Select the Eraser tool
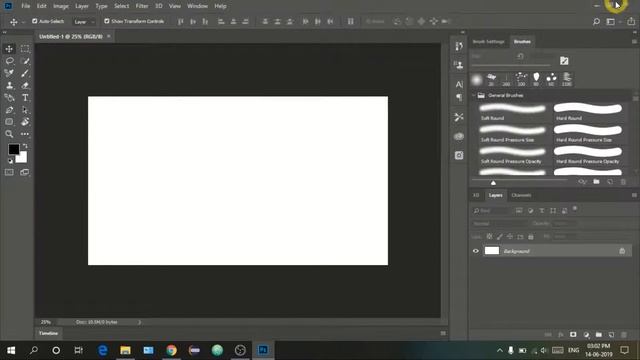This screenshot has height=360, width=640. tap(25, 85)
